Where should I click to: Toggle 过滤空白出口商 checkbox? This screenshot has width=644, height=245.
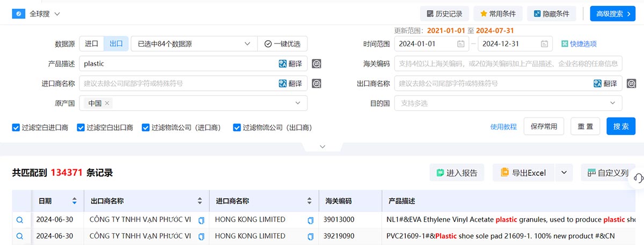tap(81, 128)
